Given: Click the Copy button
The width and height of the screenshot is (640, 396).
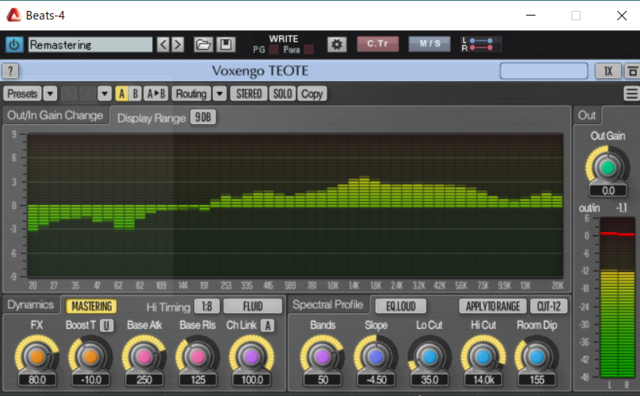Looking at the screenshot, I should coord(312,94).
